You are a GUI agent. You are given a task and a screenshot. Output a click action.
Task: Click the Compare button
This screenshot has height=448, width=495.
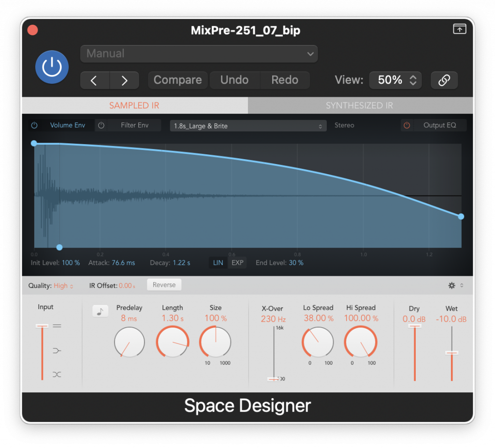coord(178,80)
